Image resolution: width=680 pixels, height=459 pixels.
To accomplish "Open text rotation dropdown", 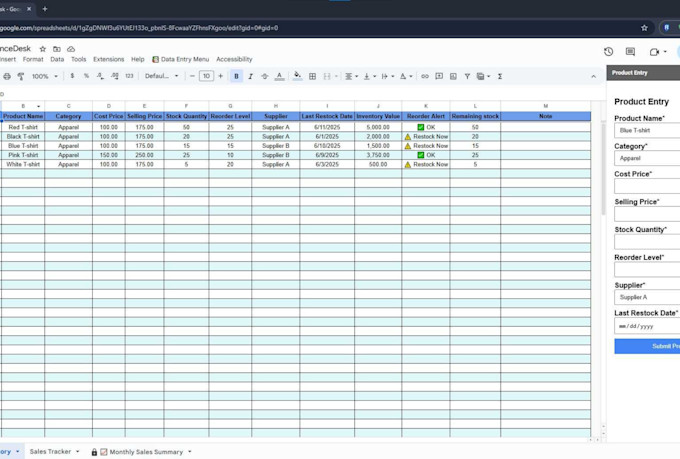I will pyautogui.click(x=406, y=76).
